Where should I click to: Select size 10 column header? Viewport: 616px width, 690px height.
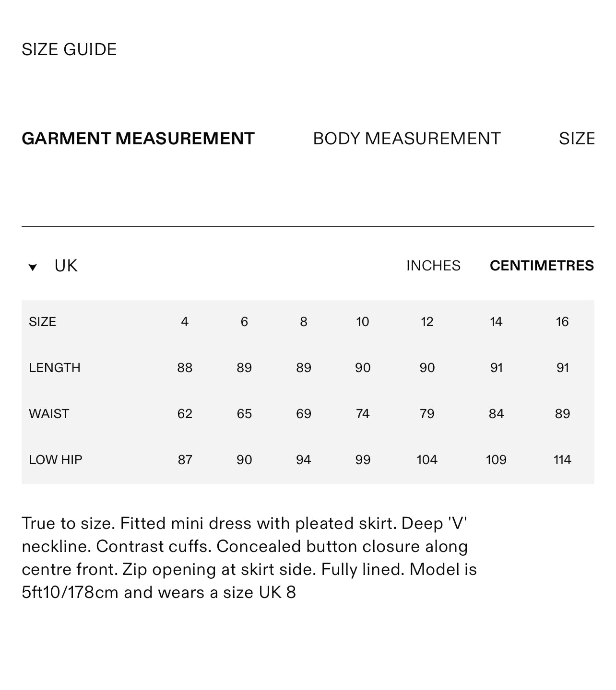pos(363,322)
